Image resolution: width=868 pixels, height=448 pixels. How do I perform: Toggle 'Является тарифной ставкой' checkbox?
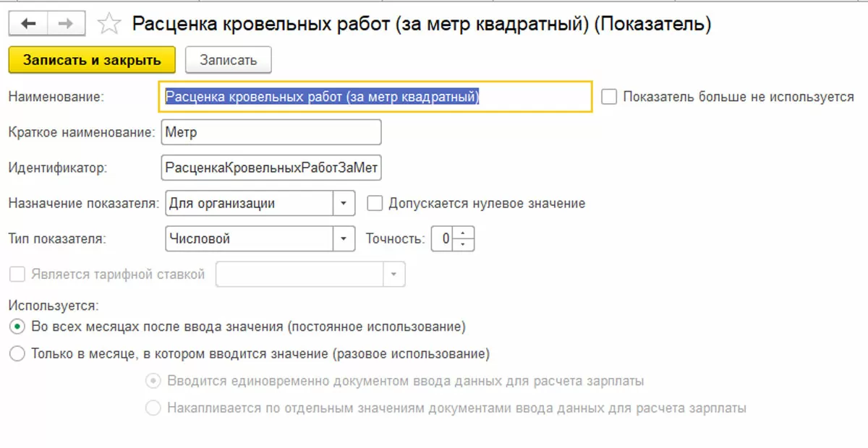tap(16, 275)
